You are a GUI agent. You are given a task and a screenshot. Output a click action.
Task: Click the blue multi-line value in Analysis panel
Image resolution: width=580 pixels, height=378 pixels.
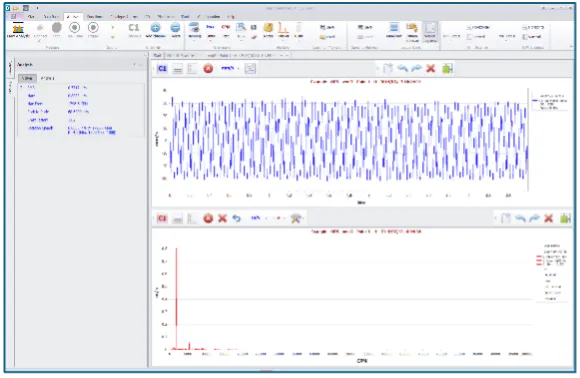pyautogui.click(x=91, y=130)
